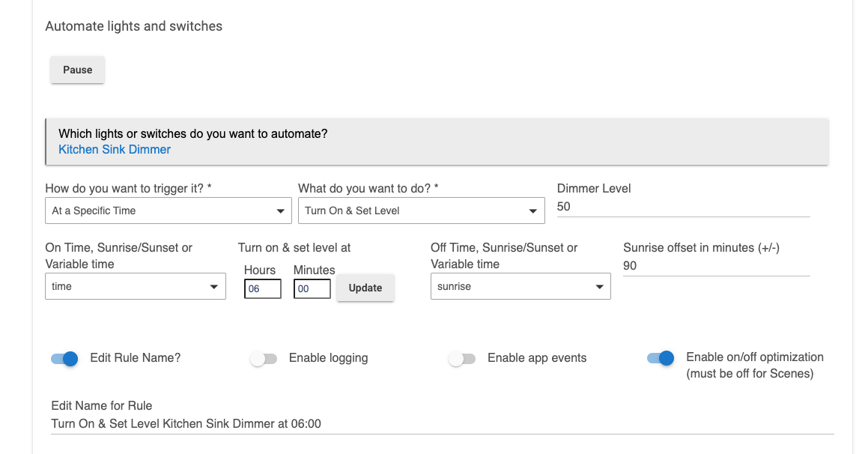Open the Kitchen Sink Dimmer link

[x=115, y=150]
